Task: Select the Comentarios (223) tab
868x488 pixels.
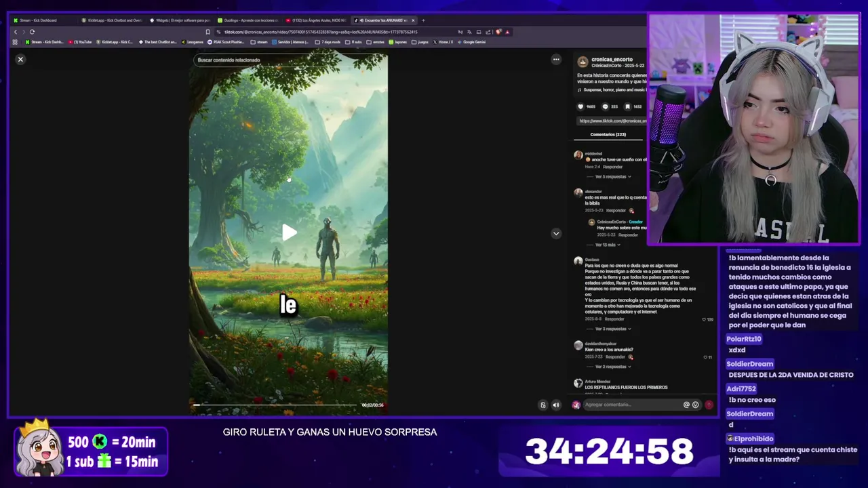Action: [x=608, y=134]
